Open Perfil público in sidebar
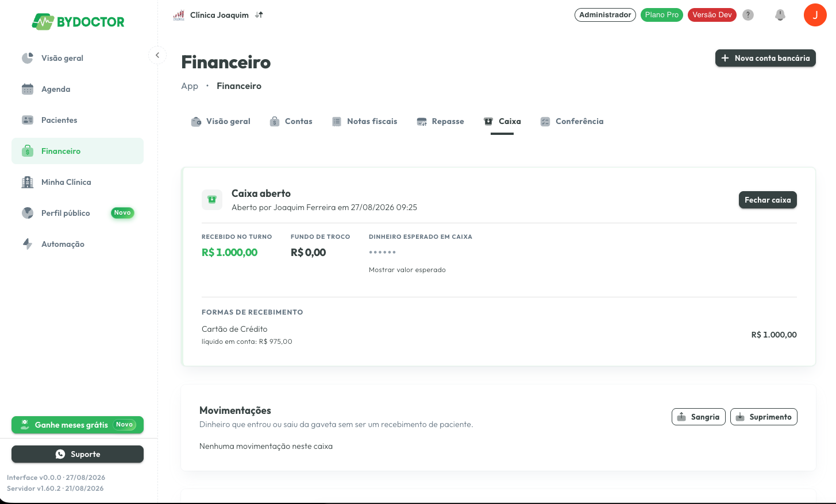This screenshot has width=836, height=504. point(78,213)
